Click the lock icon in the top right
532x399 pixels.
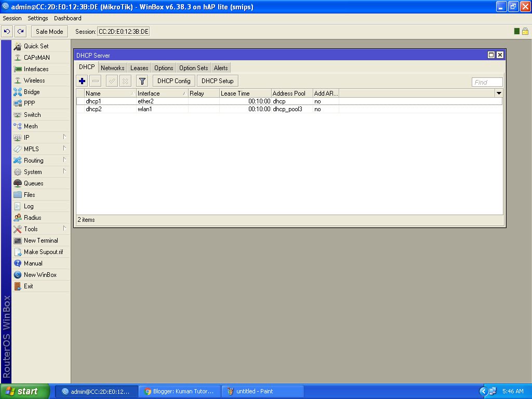[525, 31]
